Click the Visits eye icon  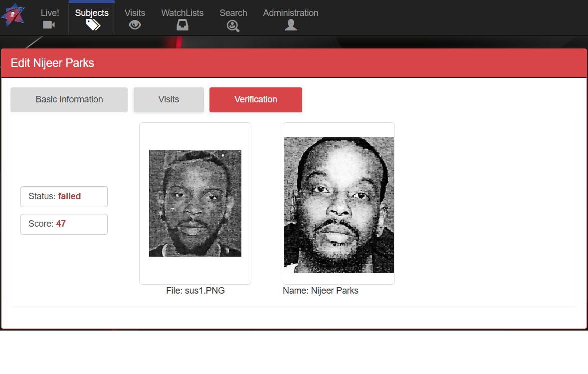pyautogui.click(x=135, y=25)
